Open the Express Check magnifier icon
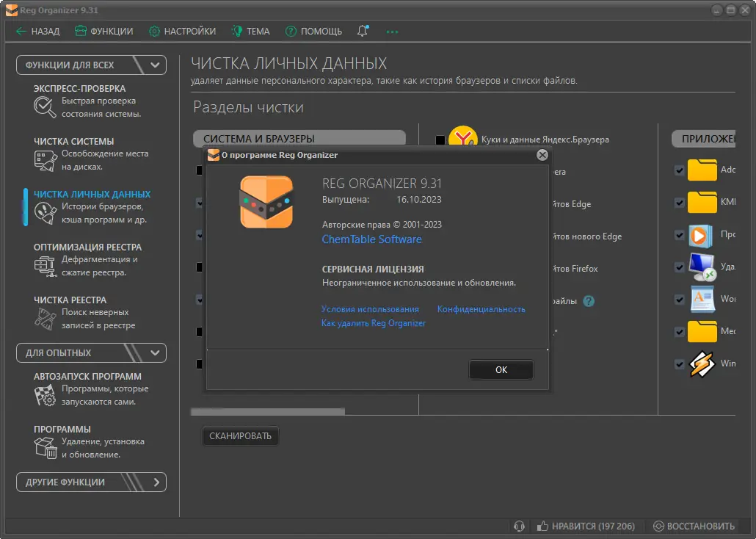Image resolution: width=756 pixels, height=539 pixels. coord(45,107)
